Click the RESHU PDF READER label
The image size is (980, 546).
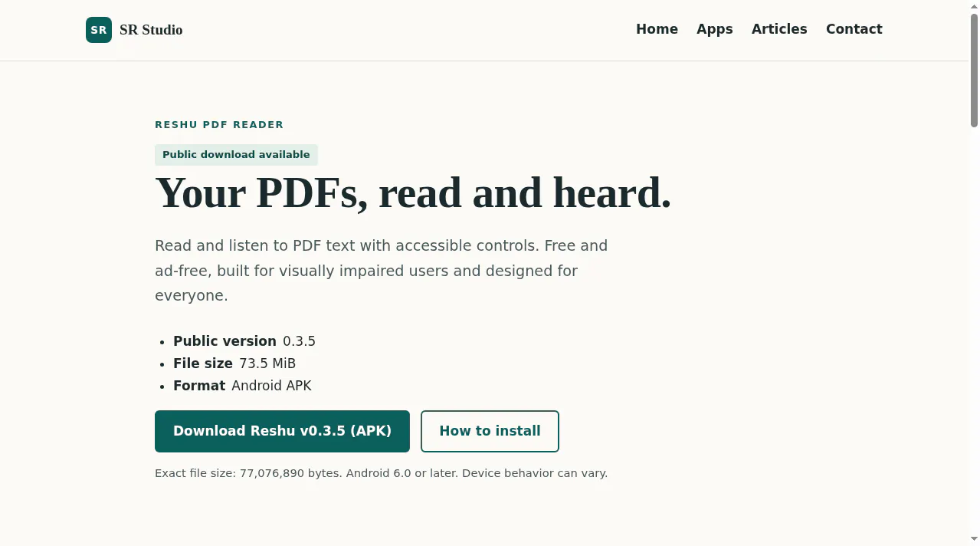point(219,124)
